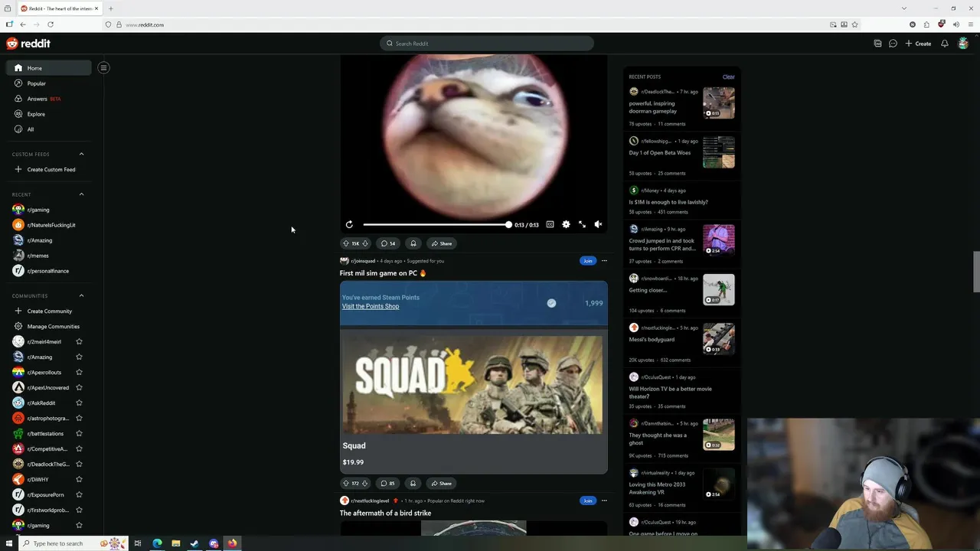This screenshot has height=551, width=980.
Task: Favorite r/2meirl4meirl with its star
Action: tap(79, 341)
